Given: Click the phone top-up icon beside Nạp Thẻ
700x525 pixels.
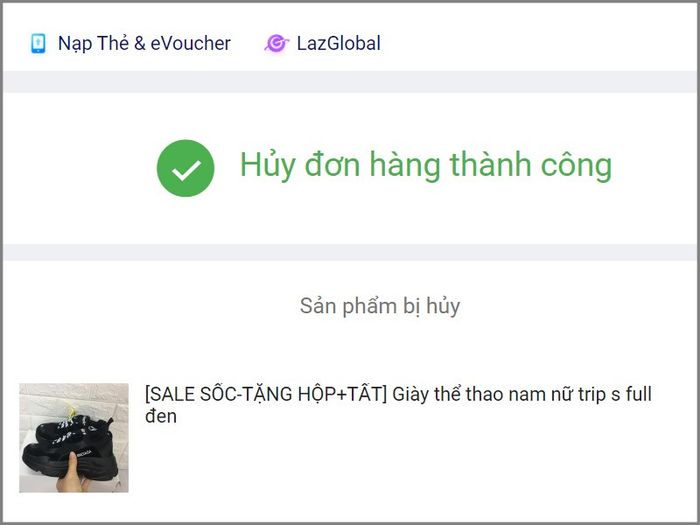Looking at the screenshot, I should point(38,43).
